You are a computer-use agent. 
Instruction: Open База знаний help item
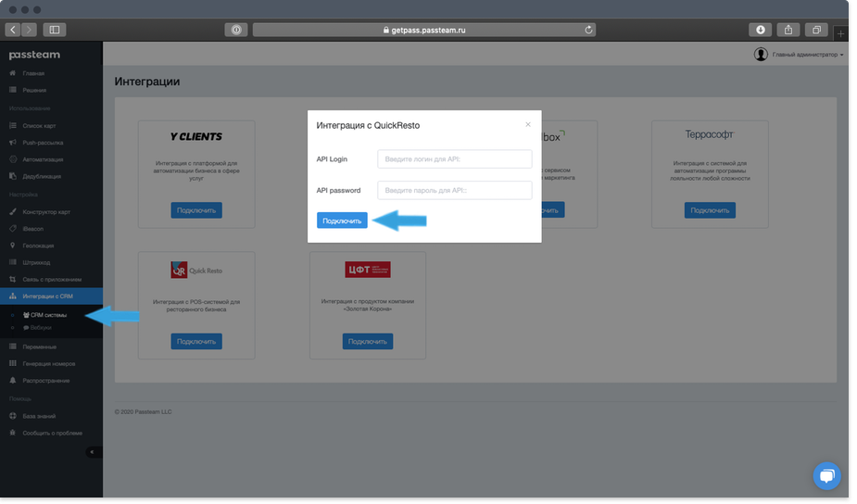[x=39, y=417]
